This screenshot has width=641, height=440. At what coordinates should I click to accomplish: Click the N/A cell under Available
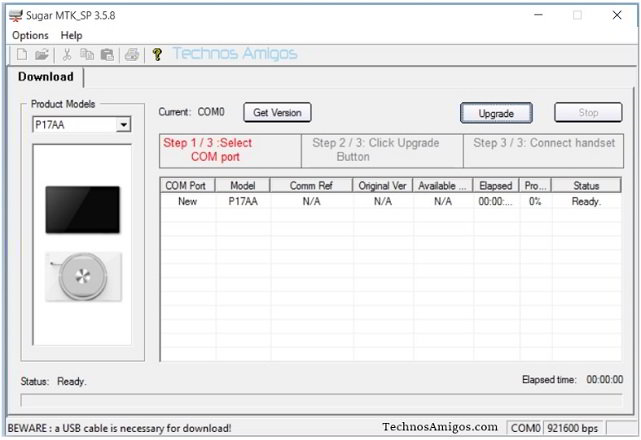click(443, 201)
